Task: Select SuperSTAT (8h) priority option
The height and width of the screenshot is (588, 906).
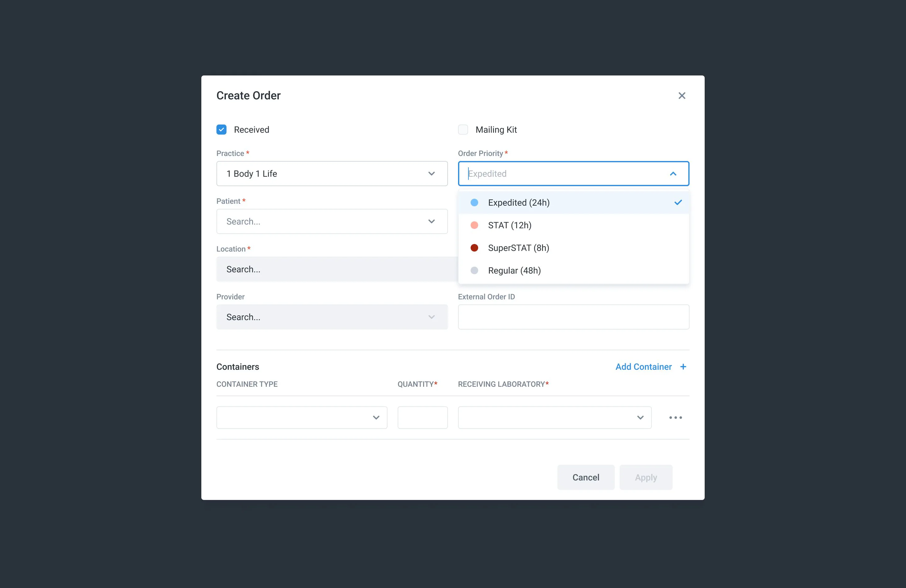Action: coord(574,248)
